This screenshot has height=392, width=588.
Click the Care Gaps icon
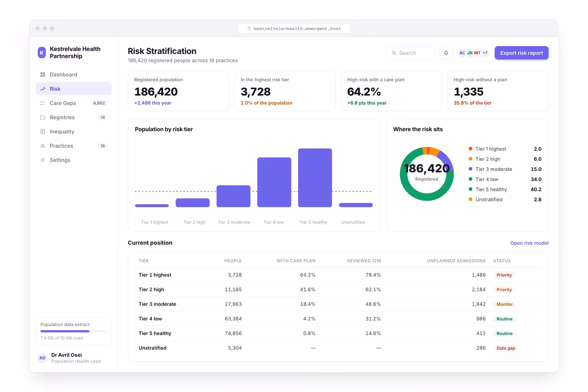pos(43,103)
